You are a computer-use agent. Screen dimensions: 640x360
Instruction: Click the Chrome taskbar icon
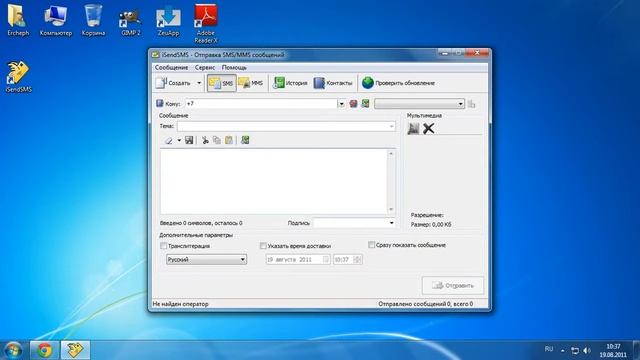pyautogui.click(x=44, y=350)
